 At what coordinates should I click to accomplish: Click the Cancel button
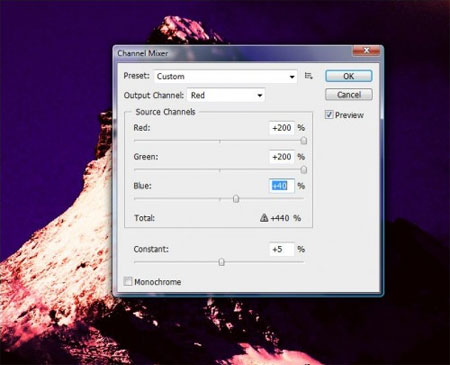(x=349, y=95)
